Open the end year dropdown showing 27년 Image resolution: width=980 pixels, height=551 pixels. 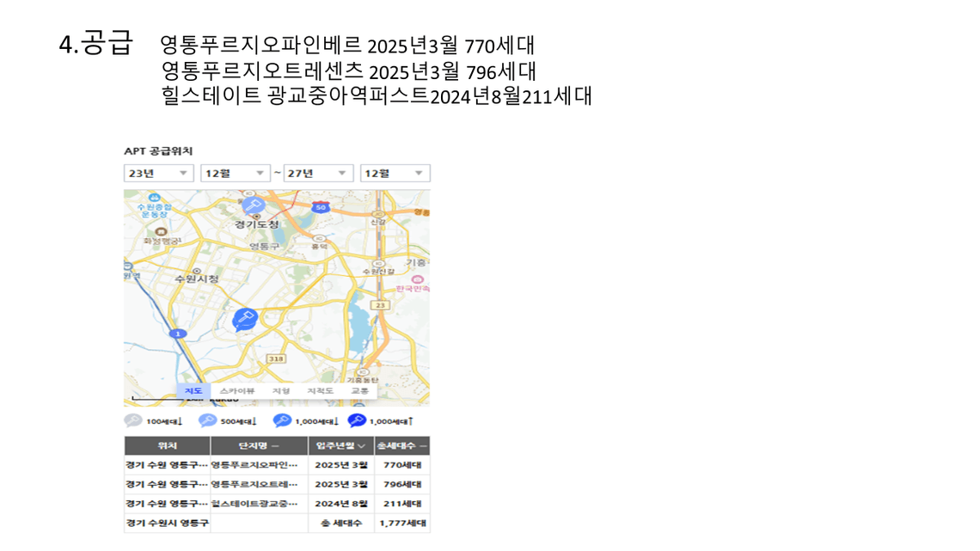click(319, 173)
